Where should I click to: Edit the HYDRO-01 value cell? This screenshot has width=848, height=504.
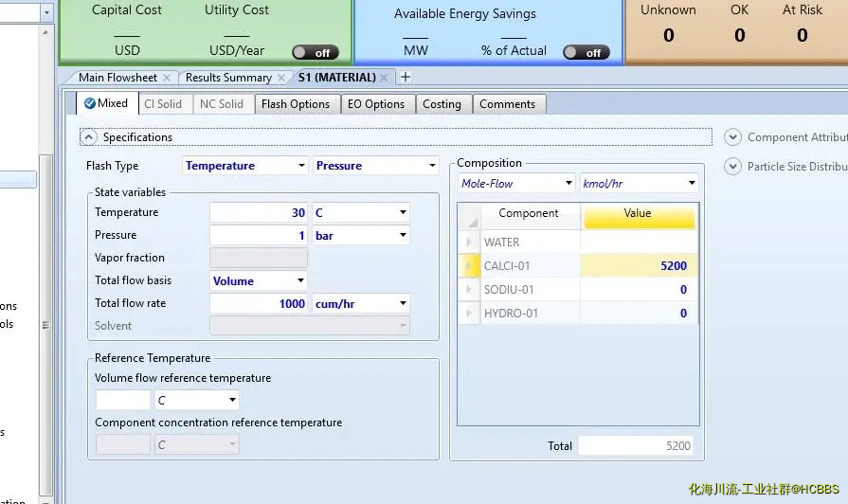pos(639,314)
